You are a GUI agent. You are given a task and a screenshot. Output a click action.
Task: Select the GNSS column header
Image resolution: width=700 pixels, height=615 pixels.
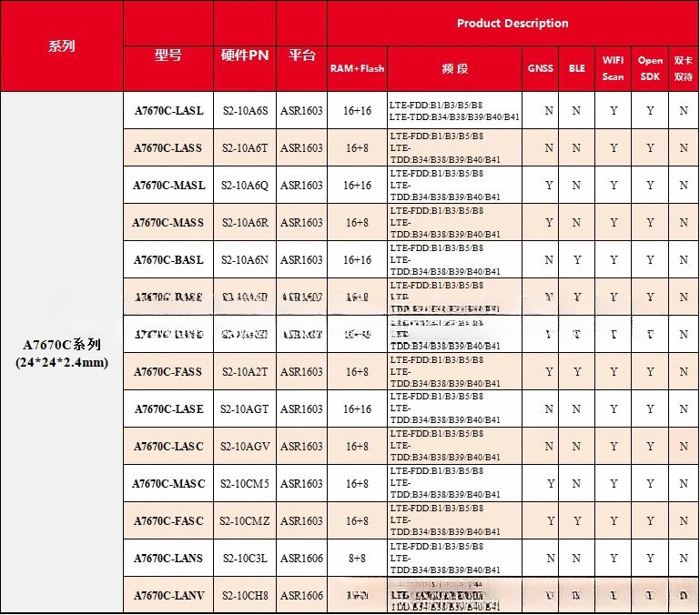(x=540, y=69)
